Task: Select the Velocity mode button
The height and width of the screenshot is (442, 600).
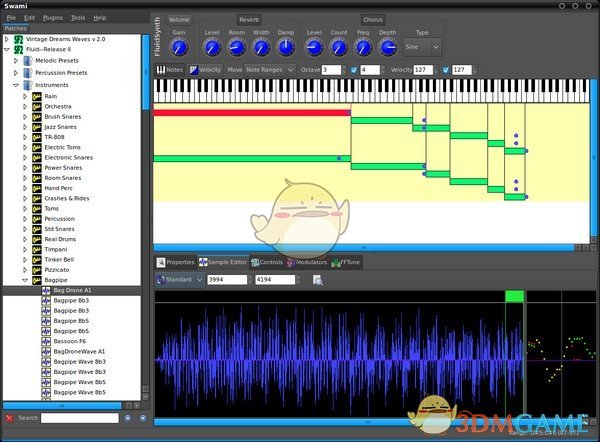Action: 205,70
